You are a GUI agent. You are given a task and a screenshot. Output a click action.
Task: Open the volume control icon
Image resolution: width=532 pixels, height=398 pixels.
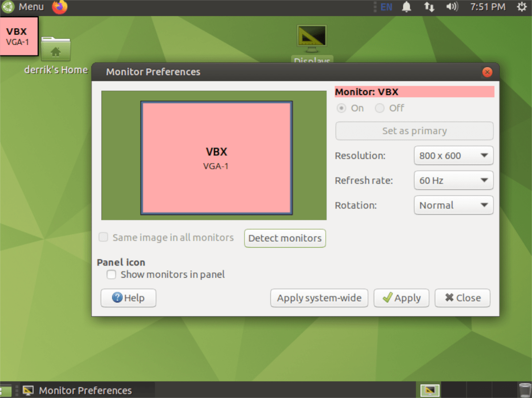click(x=452, y=7)
